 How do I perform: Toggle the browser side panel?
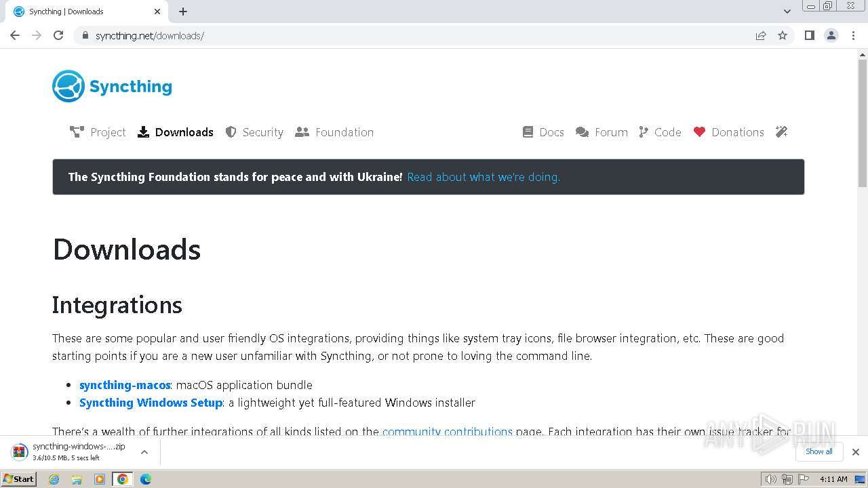coord(809,35)
